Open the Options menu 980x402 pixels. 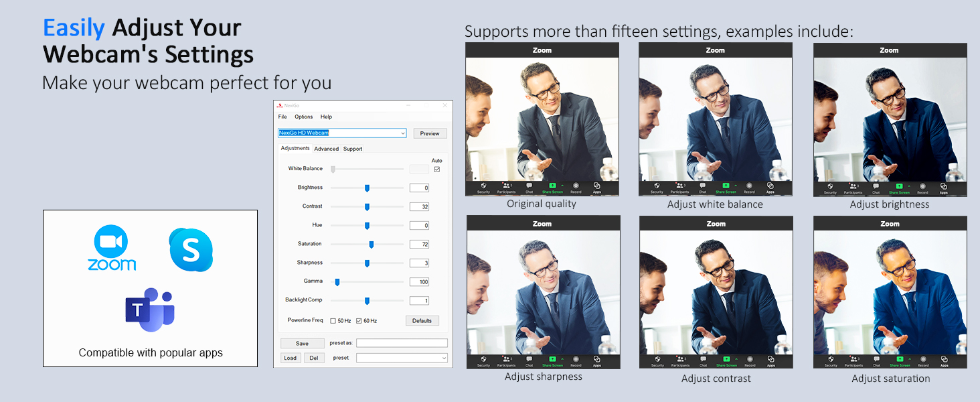[303, 117]
